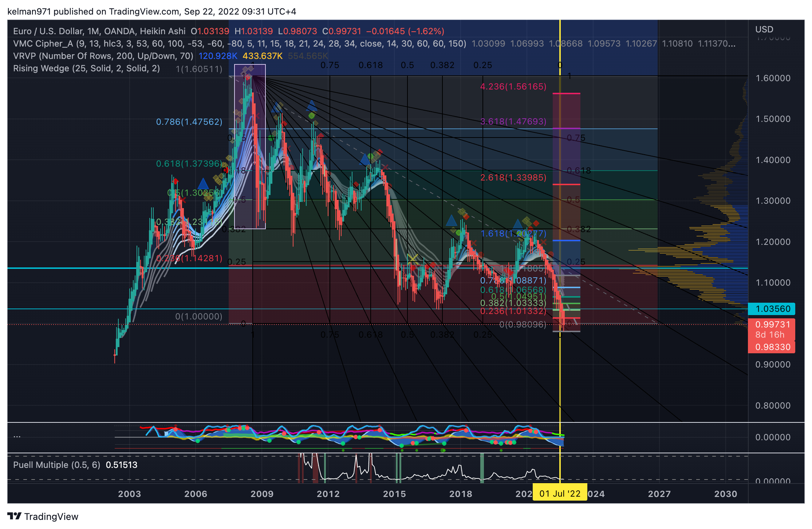This screenshot has height=529, width=812.
Task: Click the 0.236(1.14281) retracement label
Action: (189, 258)
